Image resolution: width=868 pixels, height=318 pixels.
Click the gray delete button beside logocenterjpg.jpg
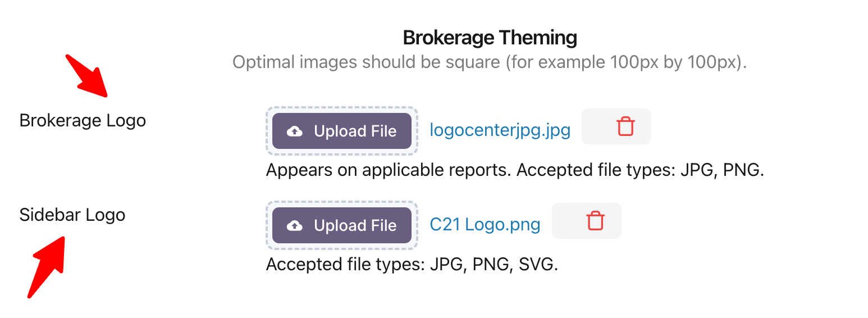click(x=616, y=126)
